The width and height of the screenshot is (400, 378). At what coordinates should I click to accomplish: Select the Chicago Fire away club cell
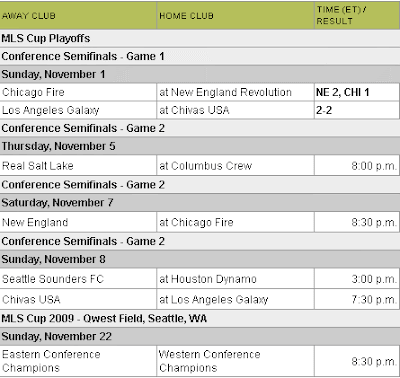click(78, 92)
